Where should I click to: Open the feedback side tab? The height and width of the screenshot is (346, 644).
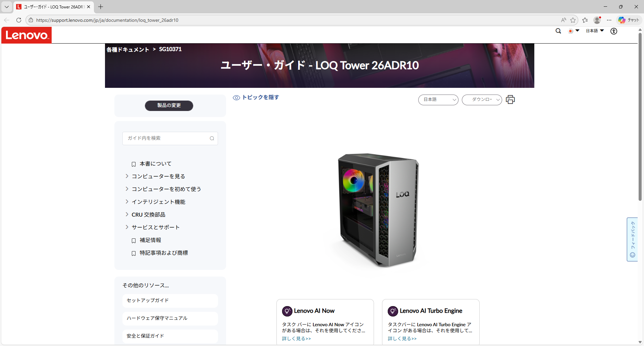[x=632, y=239]
